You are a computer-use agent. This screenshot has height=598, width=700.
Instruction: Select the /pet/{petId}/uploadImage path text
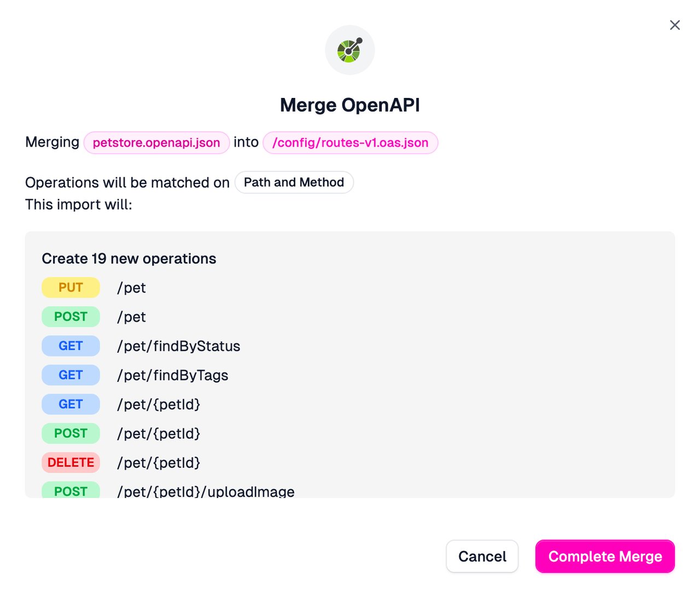pos(206,491)
